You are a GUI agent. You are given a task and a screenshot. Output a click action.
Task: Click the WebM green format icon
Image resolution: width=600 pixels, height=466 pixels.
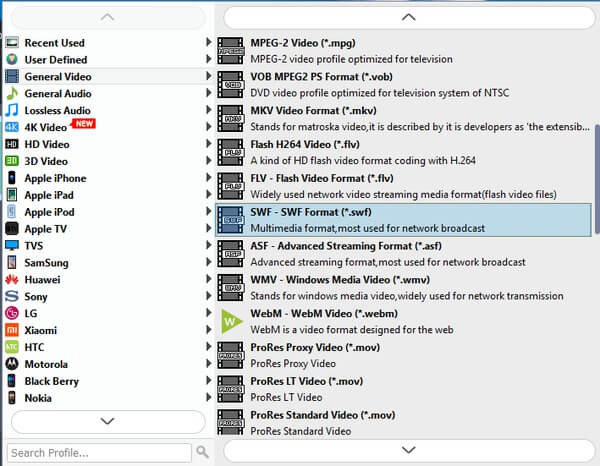click(231, 321)
